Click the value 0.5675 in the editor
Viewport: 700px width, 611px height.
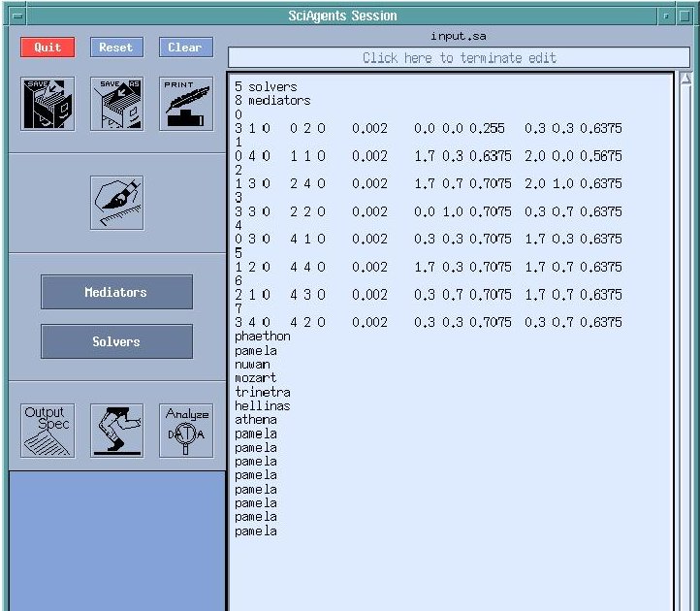[601, 156]
